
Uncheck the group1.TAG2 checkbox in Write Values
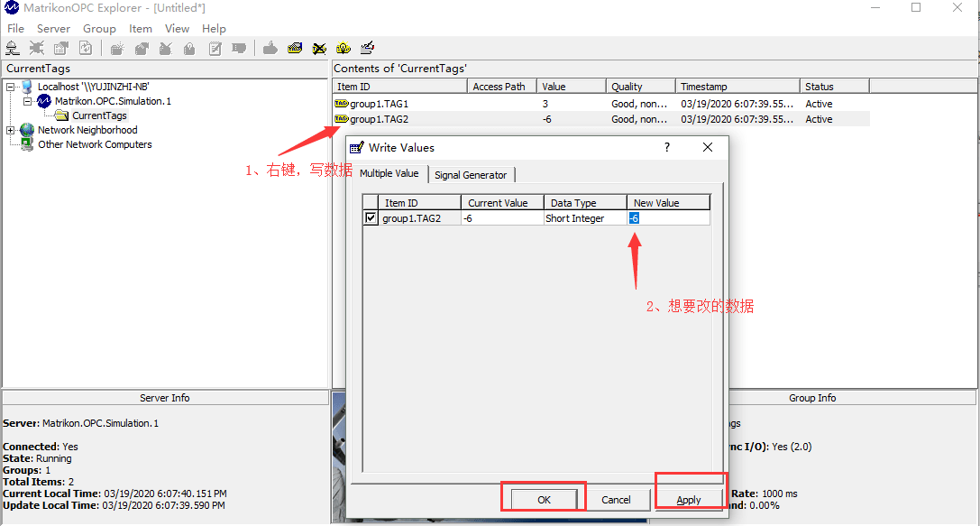371,217
